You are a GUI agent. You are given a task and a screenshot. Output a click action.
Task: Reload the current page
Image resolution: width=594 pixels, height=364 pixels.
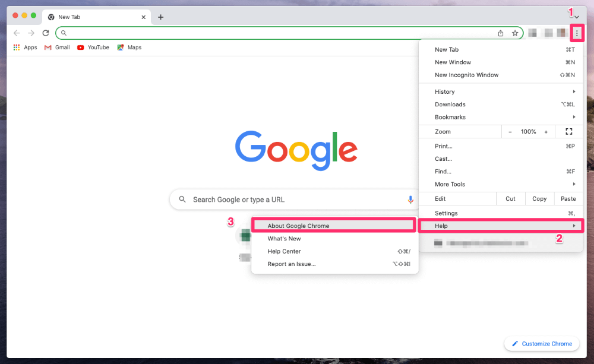(x=46, y=33)
